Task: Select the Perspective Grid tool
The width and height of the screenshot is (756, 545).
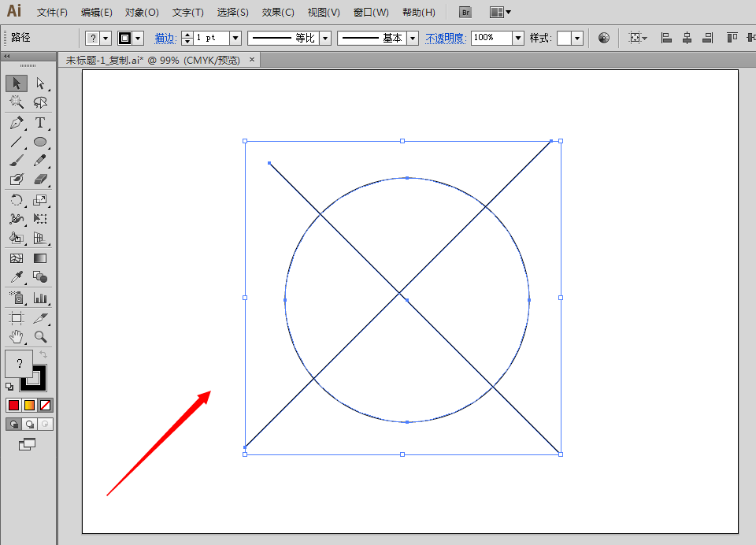Action: pyautogui.click(x=40, y=237)
